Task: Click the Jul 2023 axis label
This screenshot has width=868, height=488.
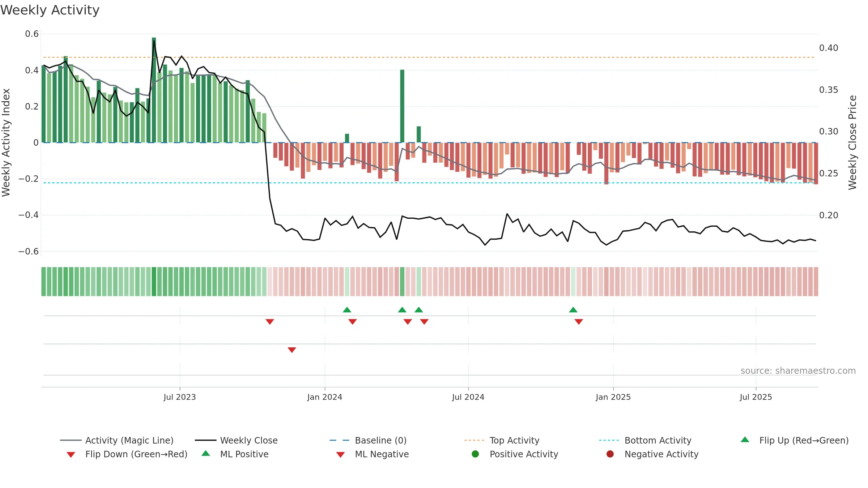Action: pos(180,397)
